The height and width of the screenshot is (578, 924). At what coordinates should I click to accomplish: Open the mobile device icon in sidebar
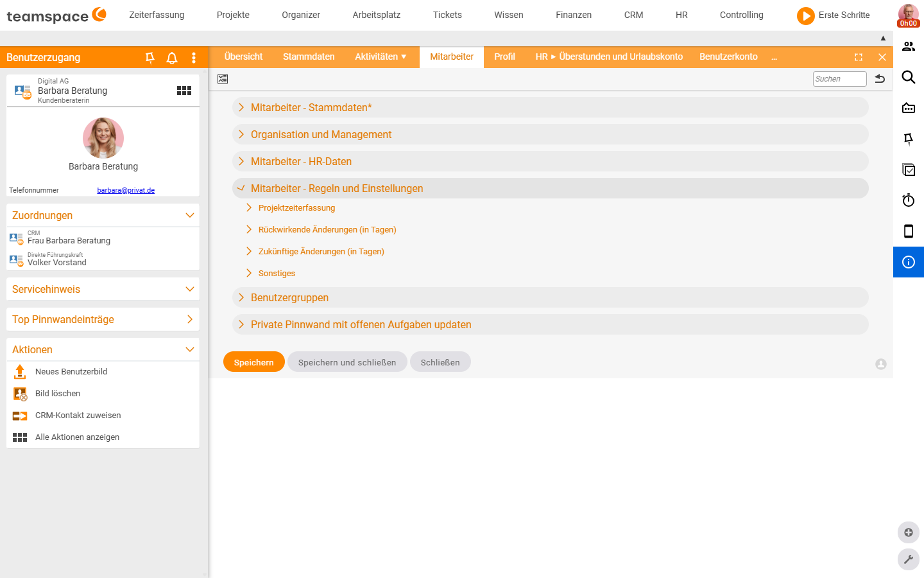[x=909, y=231]
